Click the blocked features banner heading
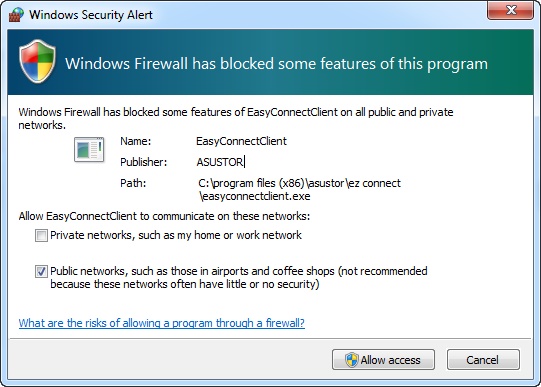The width and height of the screenshot is (541, 387). tap(276, 64)
